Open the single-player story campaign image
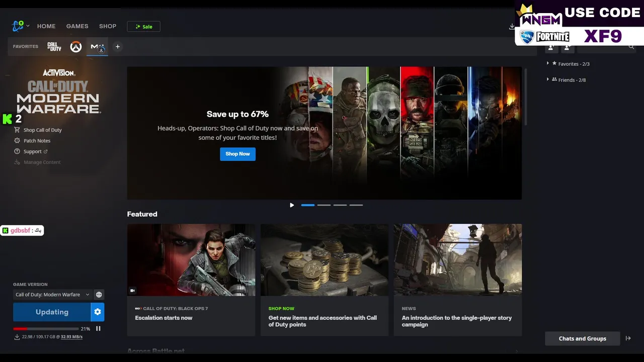The width and height of the screenshot is (644, 362). 458,260
